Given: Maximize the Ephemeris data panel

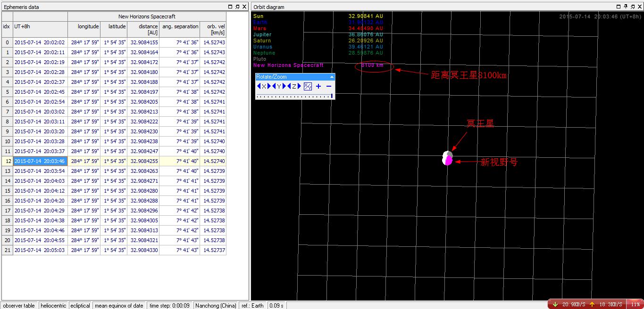Looking at the screenshot, I should (230, 7).
